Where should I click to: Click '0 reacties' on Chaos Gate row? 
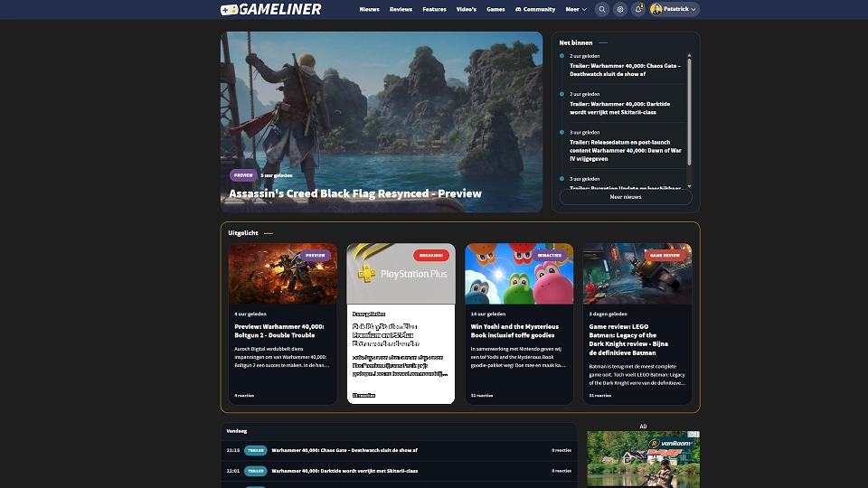click(x=561, y=450)
